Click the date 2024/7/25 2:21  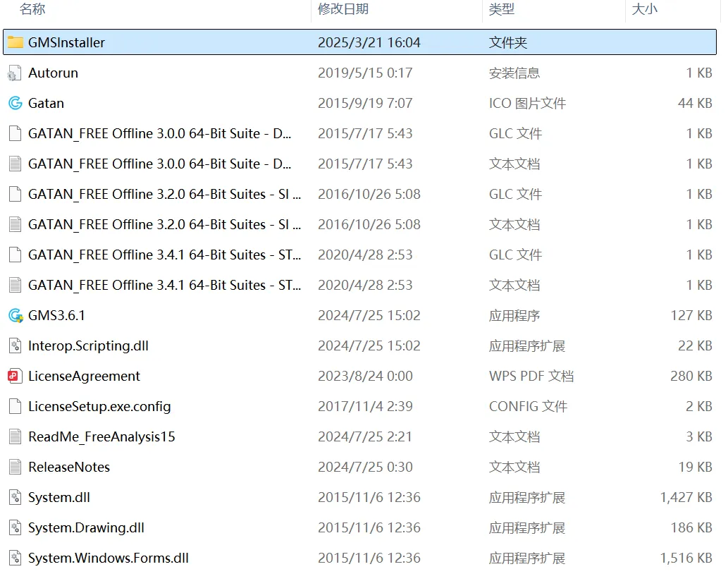coord(365,436)
